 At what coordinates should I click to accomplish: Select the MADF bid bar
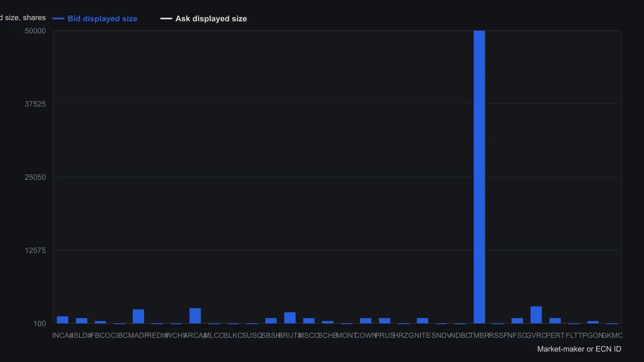coord(138,316)
